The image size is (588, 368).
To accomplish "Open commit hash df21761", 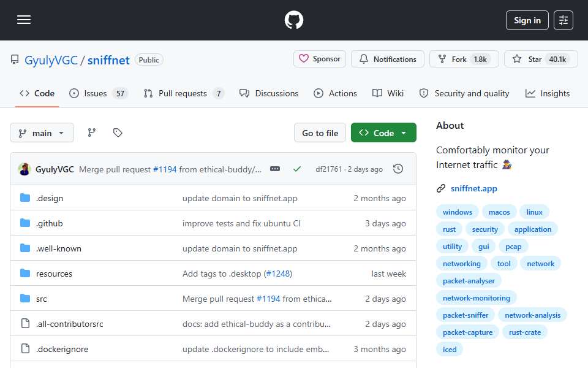I will (x=328, y=169).
